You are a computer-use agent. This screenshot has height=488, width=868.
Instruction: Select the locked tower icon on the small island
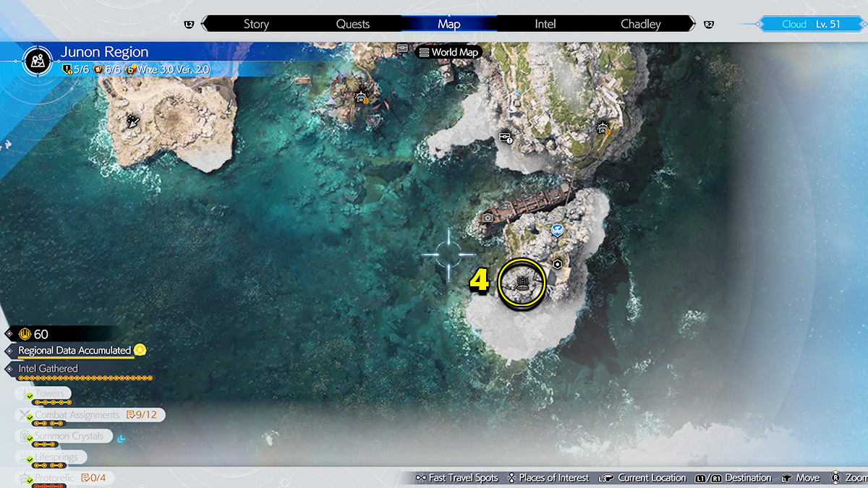click(x=361, y=98)
